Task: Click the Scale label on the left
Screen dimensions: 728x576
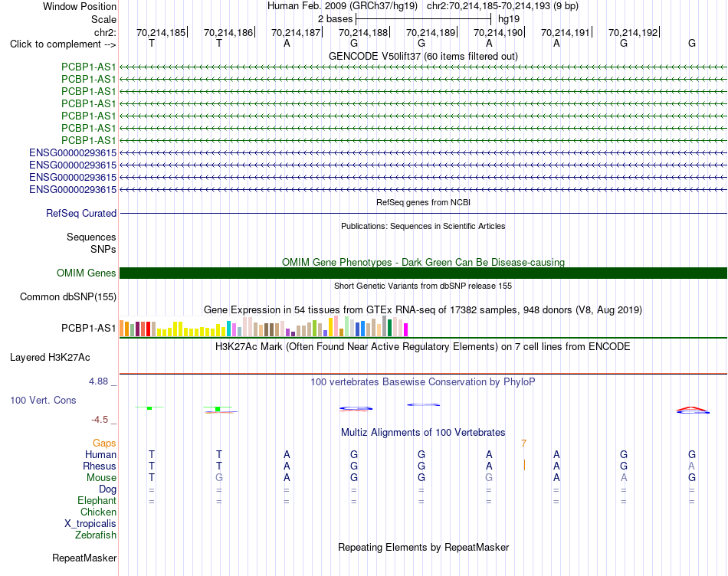Action: click(x=103, y=19)
